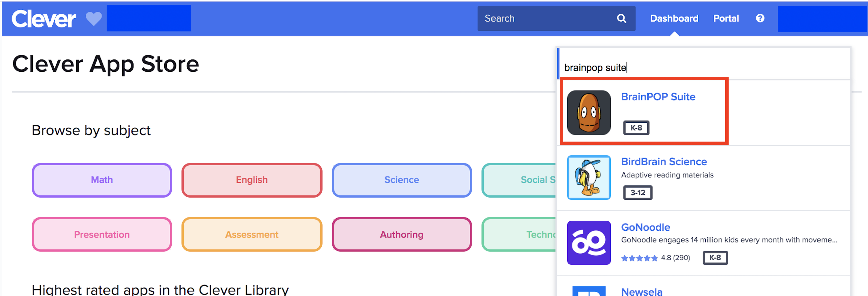Image resolution: width=868 pixels, height=296 pixels.
Task: Click the Clever logo in header
Action: pyautogui.click(x=44, y=19)
